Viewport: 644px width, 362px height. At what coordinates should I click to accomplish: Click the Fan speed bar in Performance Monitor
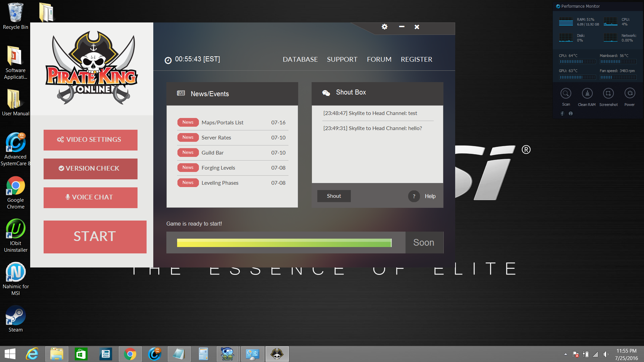pyautogui.click(x=618, y=77)
